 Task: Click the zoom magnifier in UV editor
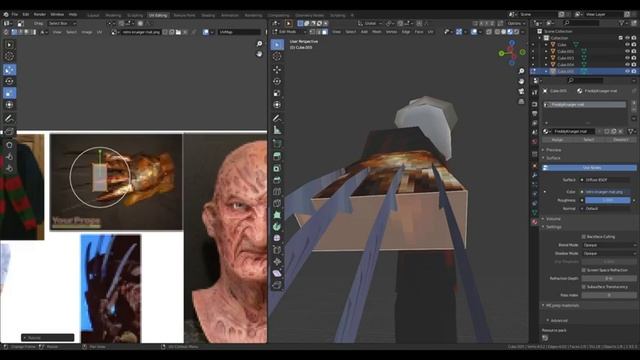tap(259, 44)
